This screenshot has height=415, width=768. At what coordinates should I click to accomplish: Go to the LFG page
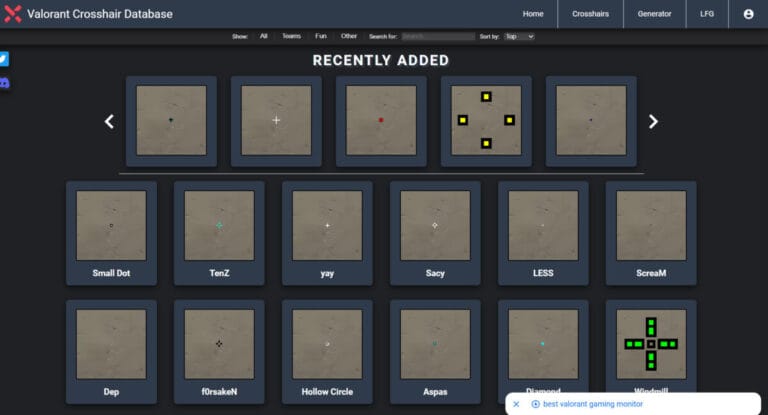(x=706, y=14)
